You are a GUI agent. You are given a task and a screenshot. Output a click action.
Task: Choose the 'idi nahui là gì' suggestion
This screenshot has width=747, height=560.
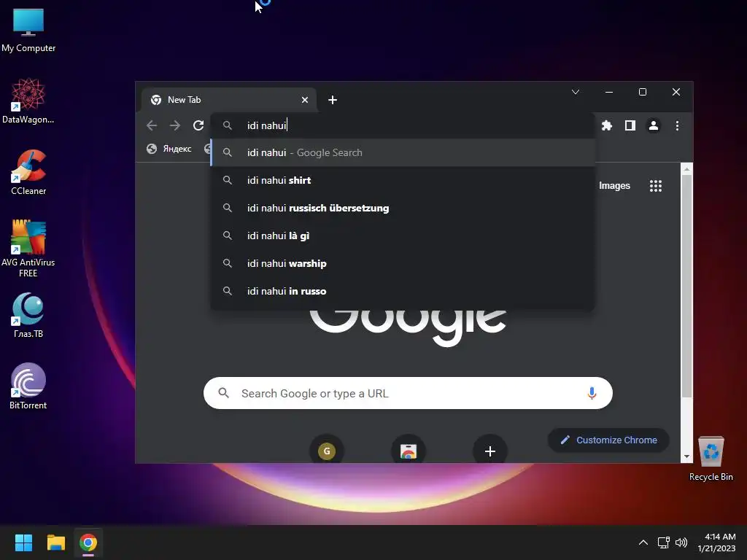tap(403, 236)
